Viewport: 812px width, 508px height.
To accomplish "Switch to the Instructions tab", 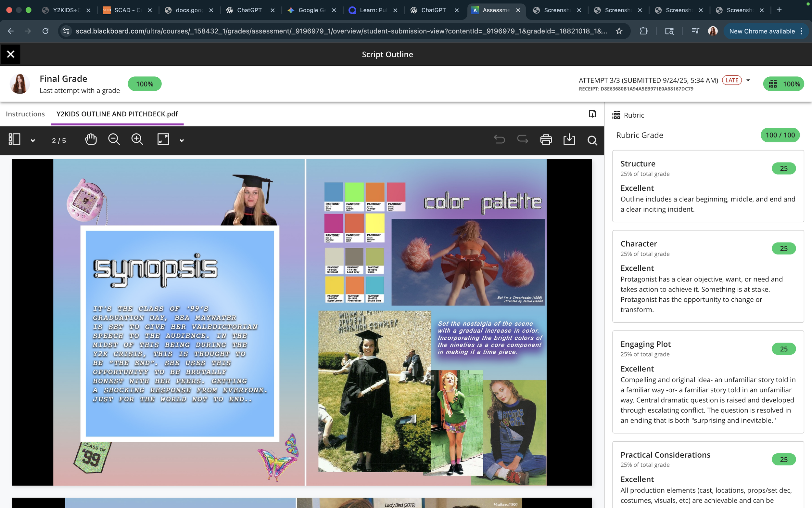I will [x=25, y=114].
